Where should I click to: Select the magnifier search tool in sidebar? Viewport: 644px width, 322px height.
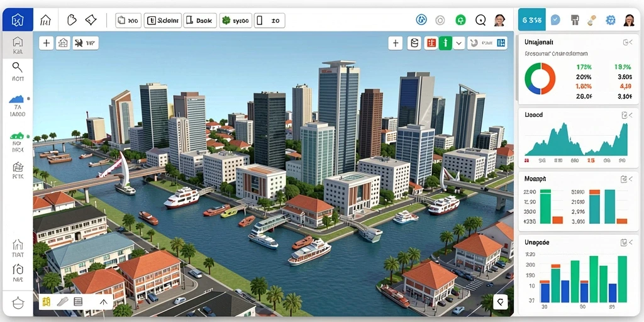[x=17, y=67]
